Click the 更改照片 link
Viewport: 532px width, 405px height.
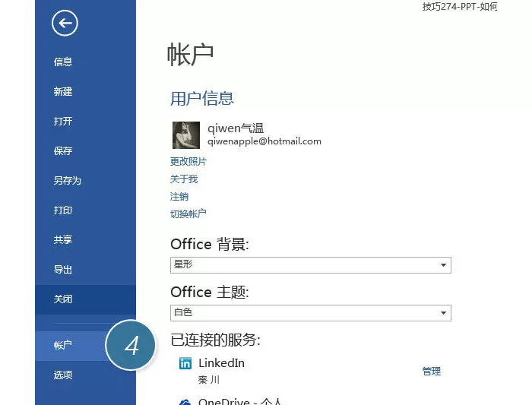point(188,161)
